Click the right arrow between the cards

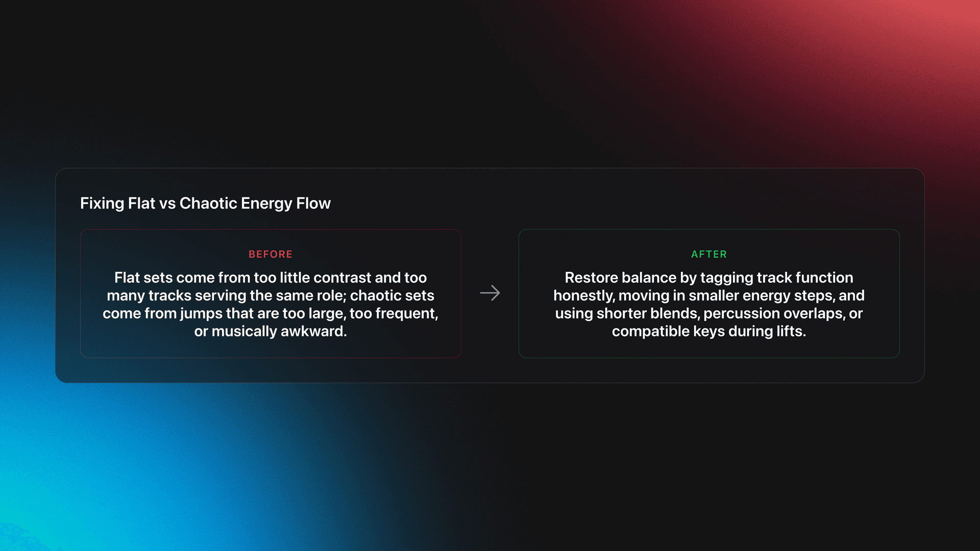(490, 293)
